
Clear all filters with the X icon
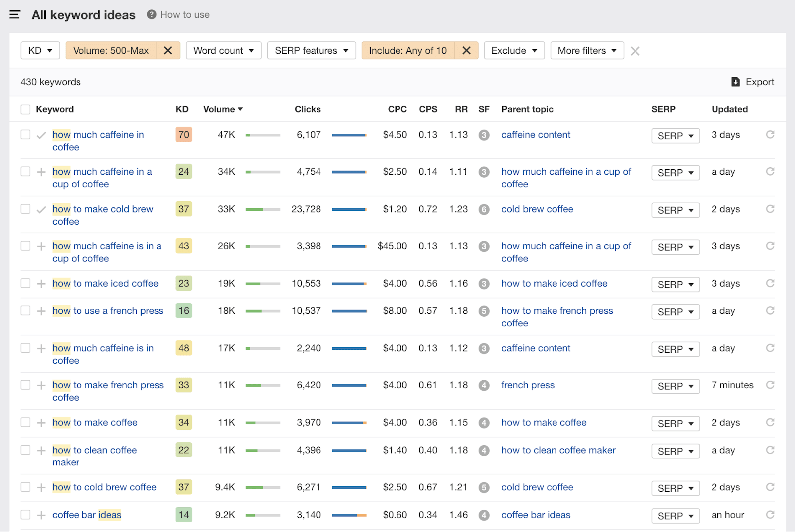(x=635, y=50)
